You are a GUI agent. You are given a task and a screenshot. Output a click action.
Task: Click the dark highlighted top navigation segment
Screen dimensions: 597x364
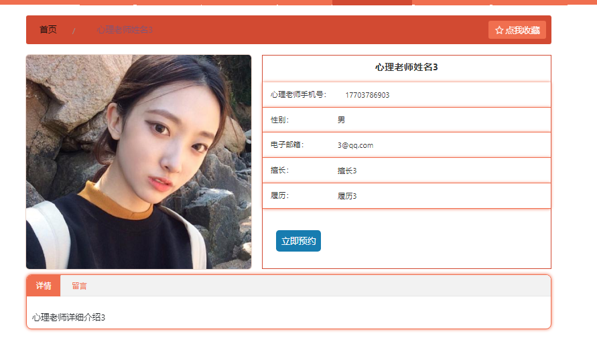[x=372, y=2]
